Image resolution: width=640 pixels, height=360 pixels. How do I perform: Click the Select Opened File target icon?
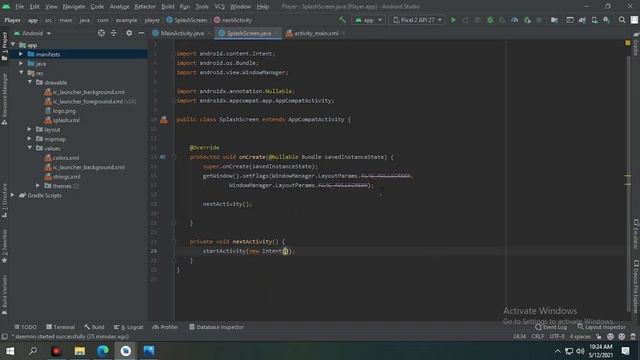101,33
